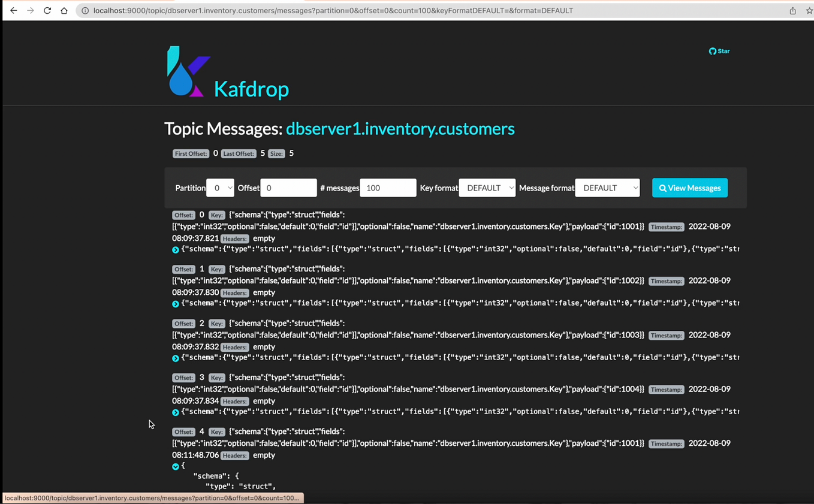Click inside the Offset input field
This screenshot has width=814, height=504.
click(288, 188)
